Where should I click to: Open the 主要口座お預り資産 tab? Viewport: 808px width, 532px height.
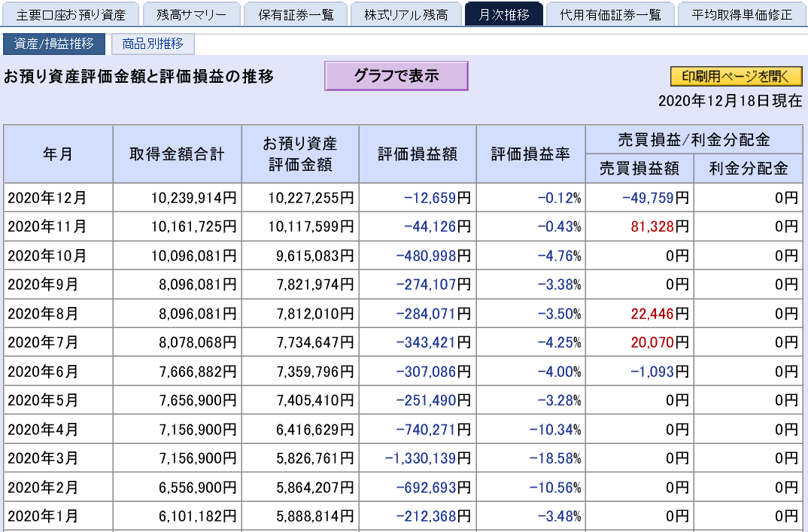(71, 14)
